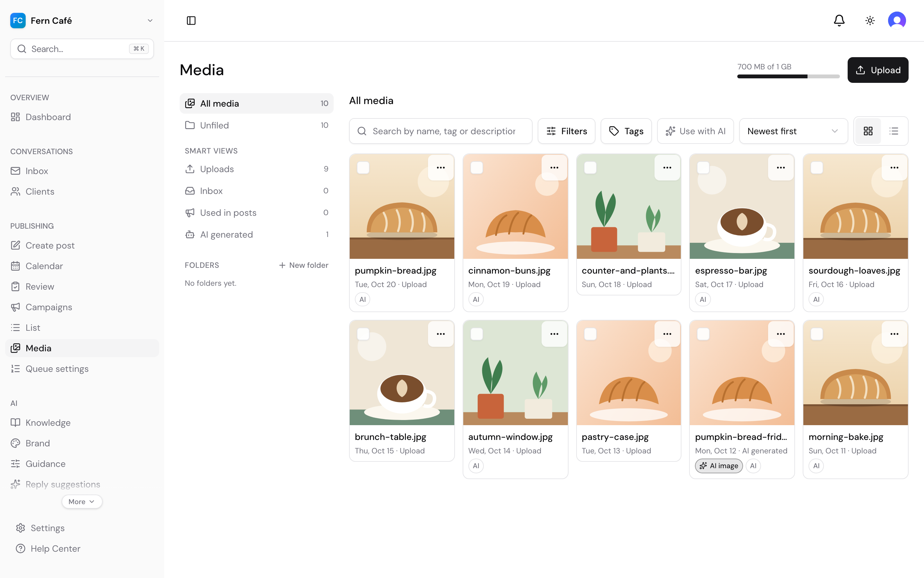The height and width of the screenshot is (578, 924).
Task: Check the counter-and-plants image checkbox
Action: coord(590,168)
